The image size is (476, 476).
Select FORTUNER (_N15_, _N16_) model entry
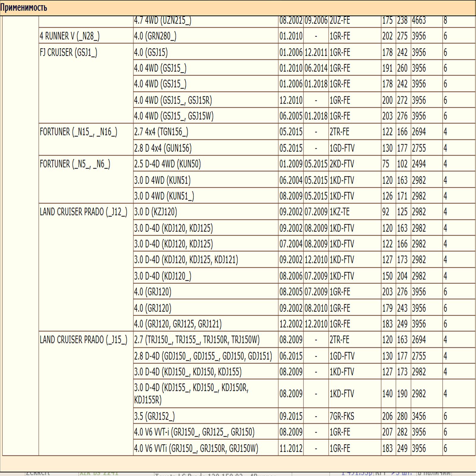tap(79, 132)
